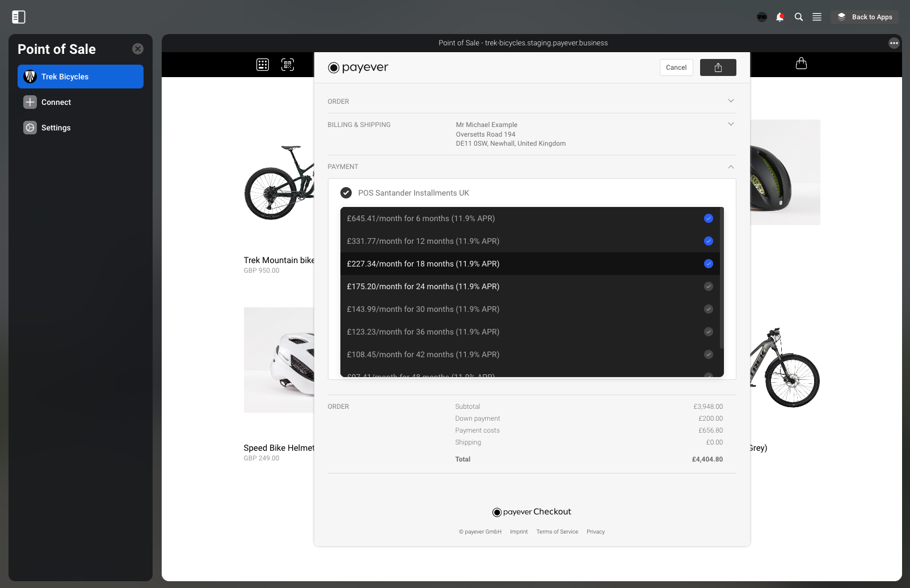Click the payever logo in header
Screen dimensions: 910x588
click(x=358, y=67)
